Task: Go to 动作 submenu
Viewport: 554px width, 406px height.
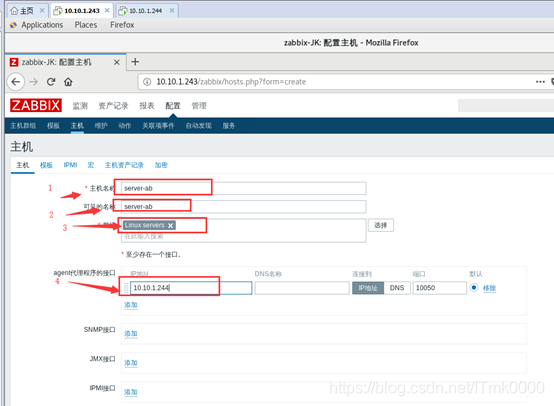Action: pos(125,126)
